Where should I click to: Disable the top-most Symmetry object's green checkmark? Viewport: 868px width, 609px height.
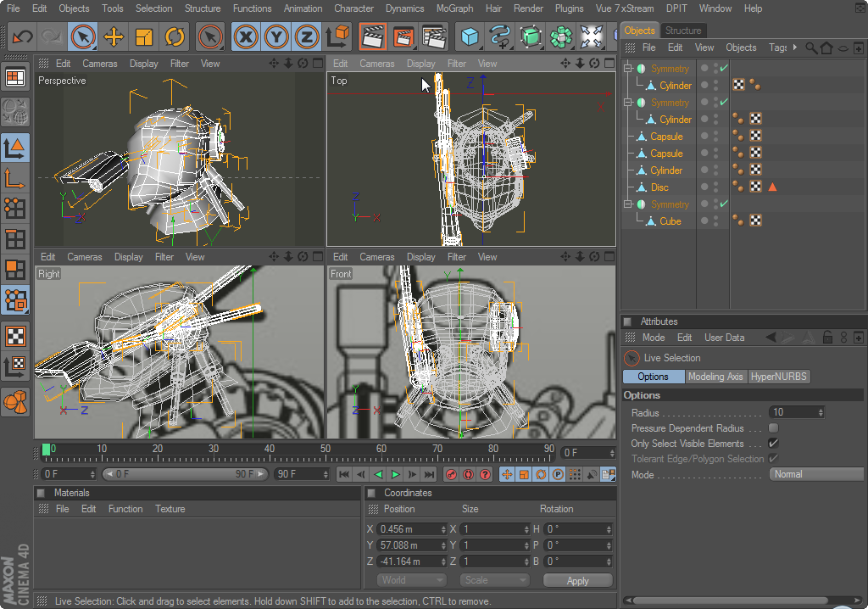point(724,68)
